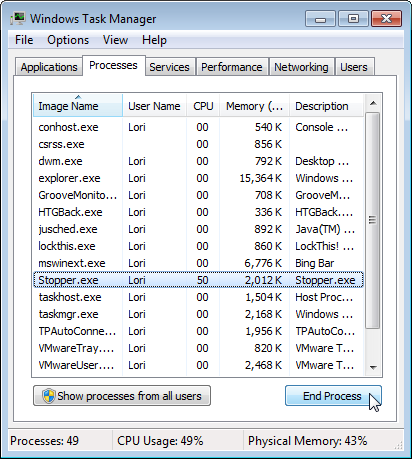This screenshot has height=459, width=412.
Task: Select the mswinext.exe process
Action: 198,263
